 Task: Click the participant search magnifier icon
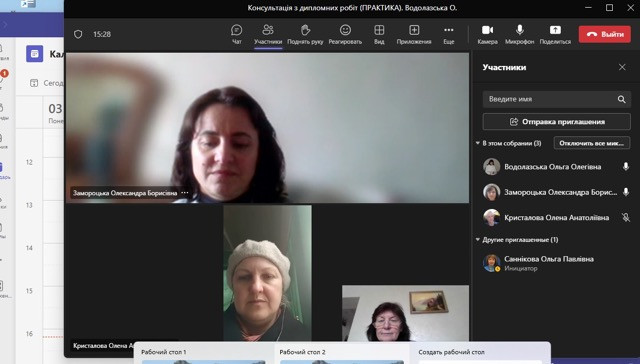click(x=621, y=99)
